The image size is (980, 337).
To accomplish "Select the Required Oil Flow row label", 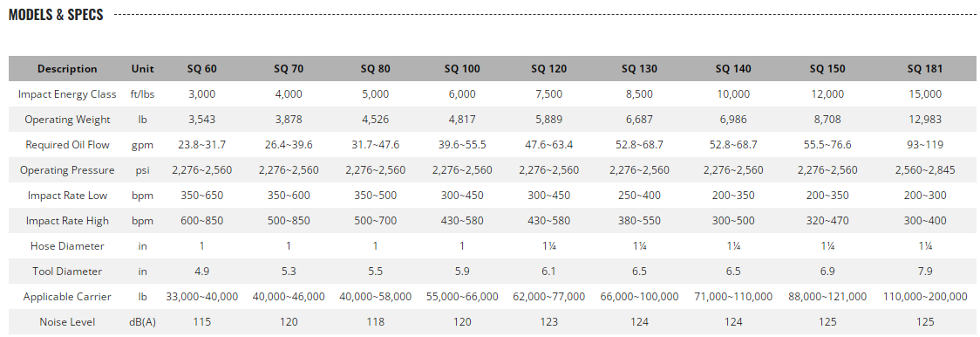I will tap(67, 145).
